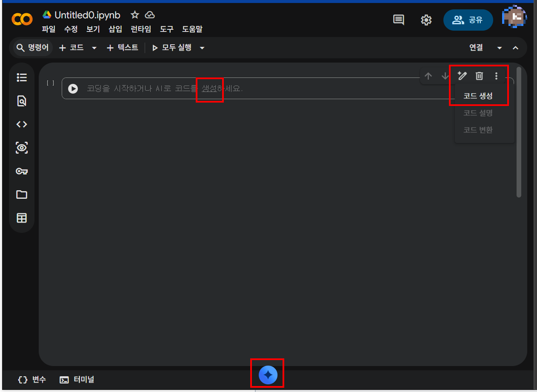Star the Untitled0.ipynb notebook

click(x=135, y=15)
